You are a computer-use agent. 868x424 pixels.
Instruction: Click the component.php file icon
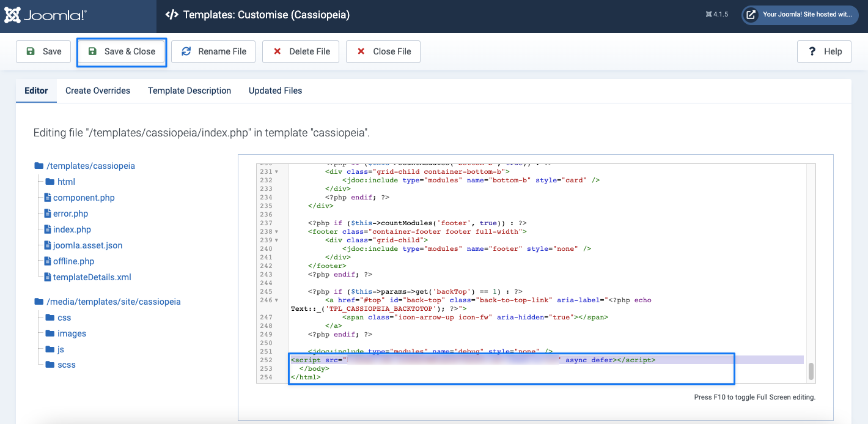pos(48,198)
